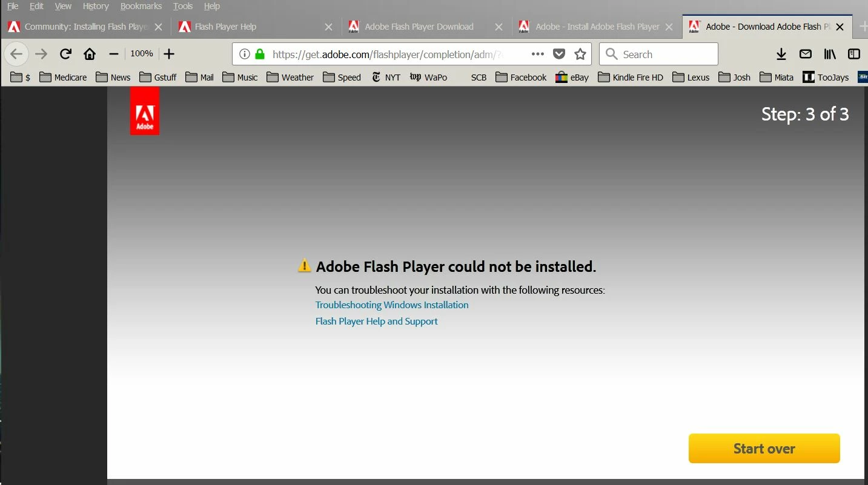Viewport: 868px width, 485px height.
Task: Open the Tools menu
Action: click(x=183, y=6)
